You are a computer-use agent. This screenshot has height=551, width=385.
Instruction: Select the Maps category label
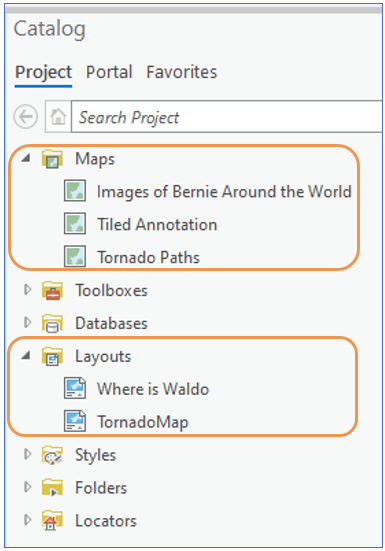tap(95, 160)
